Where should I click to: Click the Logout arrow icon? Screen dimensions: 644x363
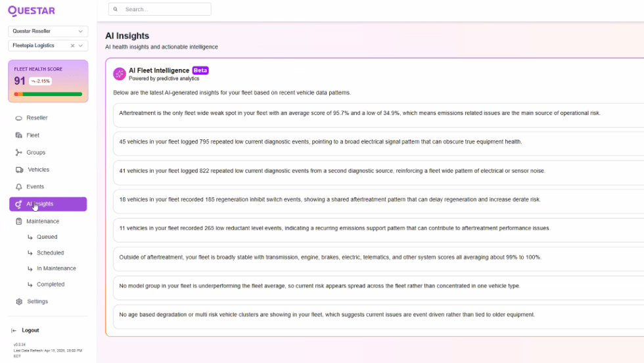click(14, 331)
